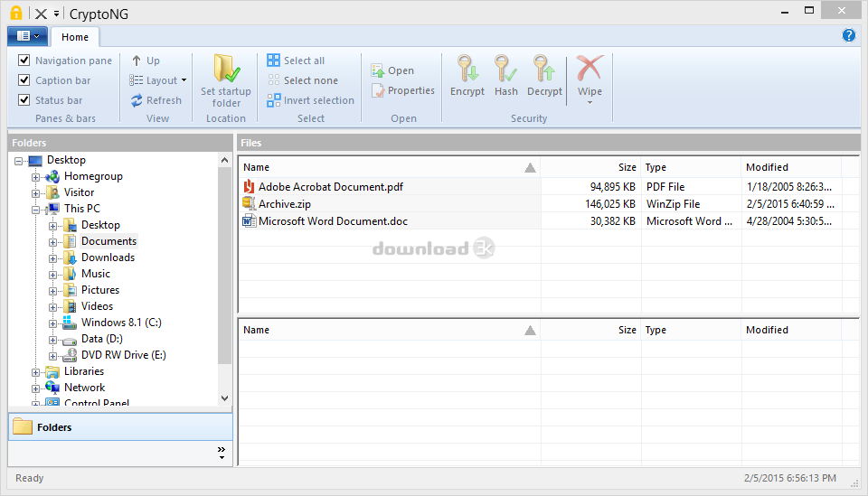Screen dimensions: 868x496
Task: Expand the Downloads folder node
Action: pos(53,258)
